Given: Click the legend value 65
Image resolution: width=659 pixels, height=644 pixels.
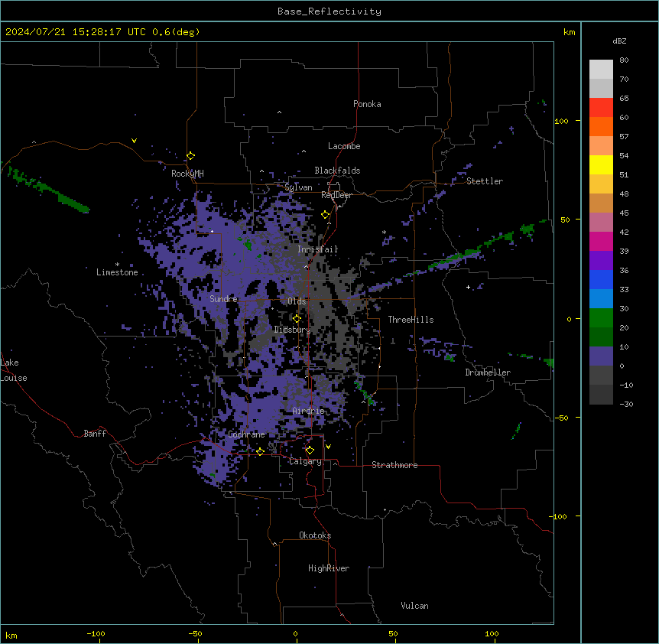Looking at the screenshot, I should click(624, 99).
